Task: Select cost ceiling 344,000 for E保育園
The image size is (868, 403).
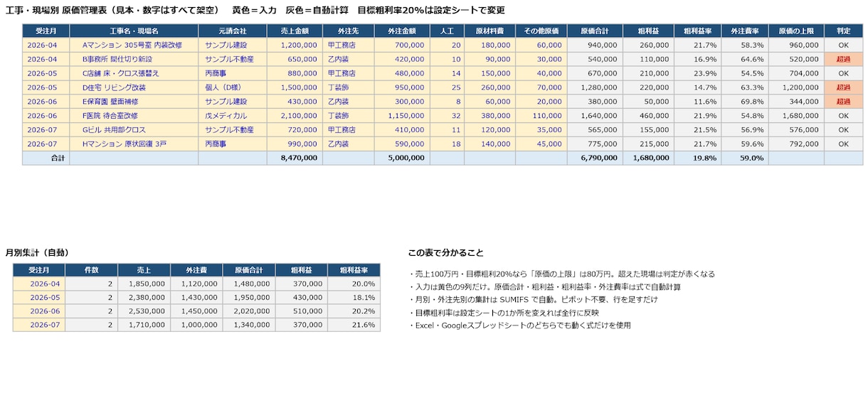Action: [x=796, y=102]
